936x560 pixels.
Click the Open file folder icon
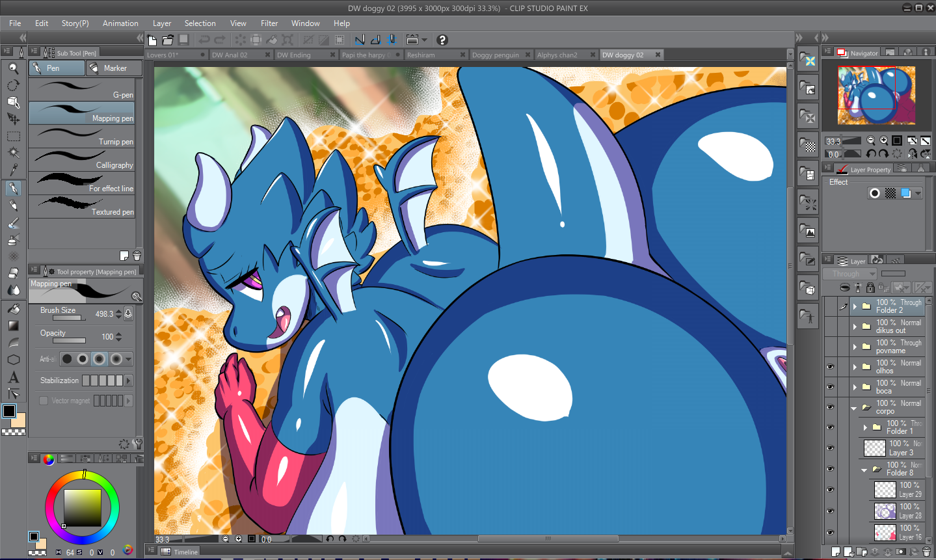(x=168, y=40)
